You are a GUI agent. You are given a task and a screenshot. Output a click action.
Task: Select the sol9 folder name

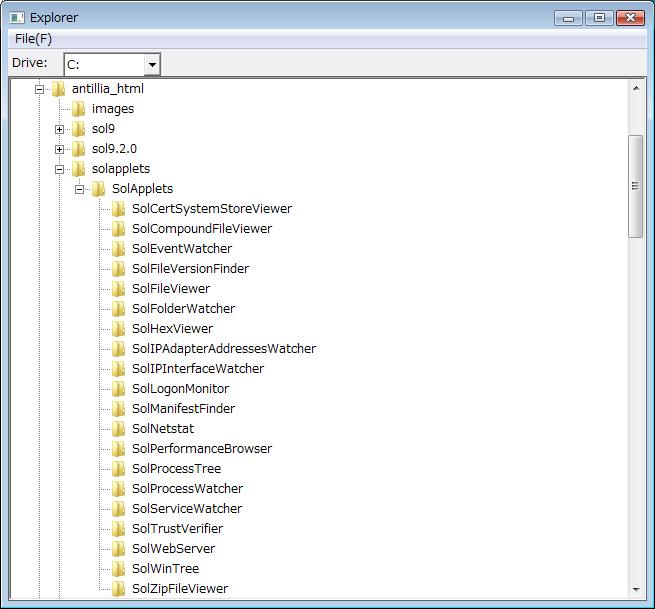point(103,129)
